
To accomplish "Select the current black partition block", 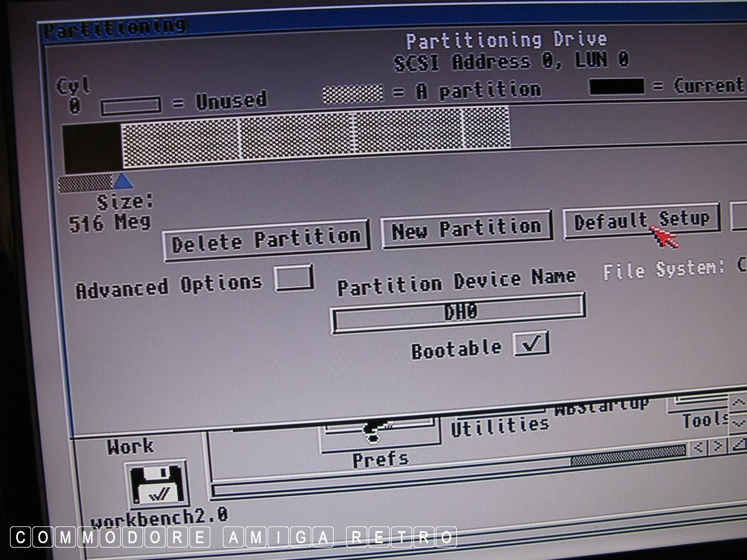I will point(92,148).
